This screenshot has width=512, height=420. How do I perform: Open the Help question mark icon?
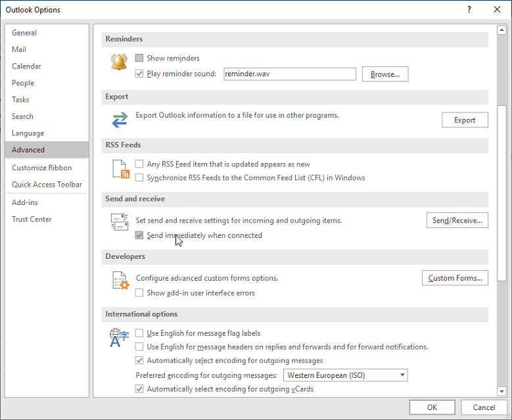469,9
